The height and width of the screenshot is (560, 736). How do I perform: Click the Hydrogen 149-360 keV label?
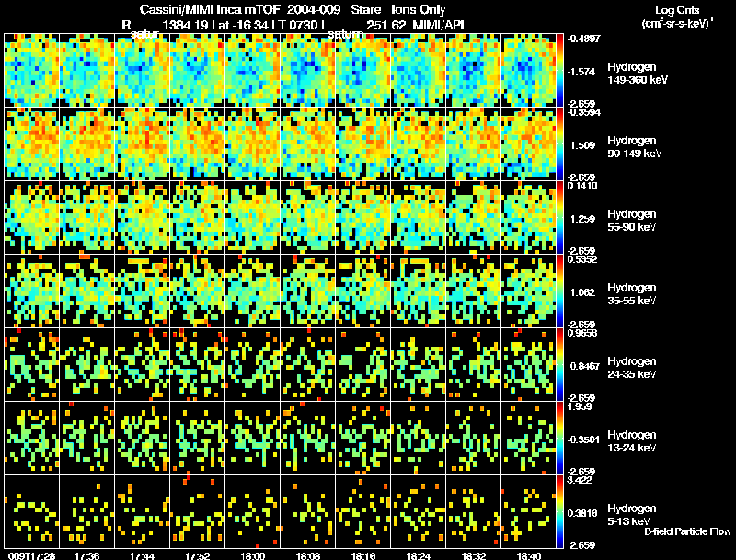point(638,74)
